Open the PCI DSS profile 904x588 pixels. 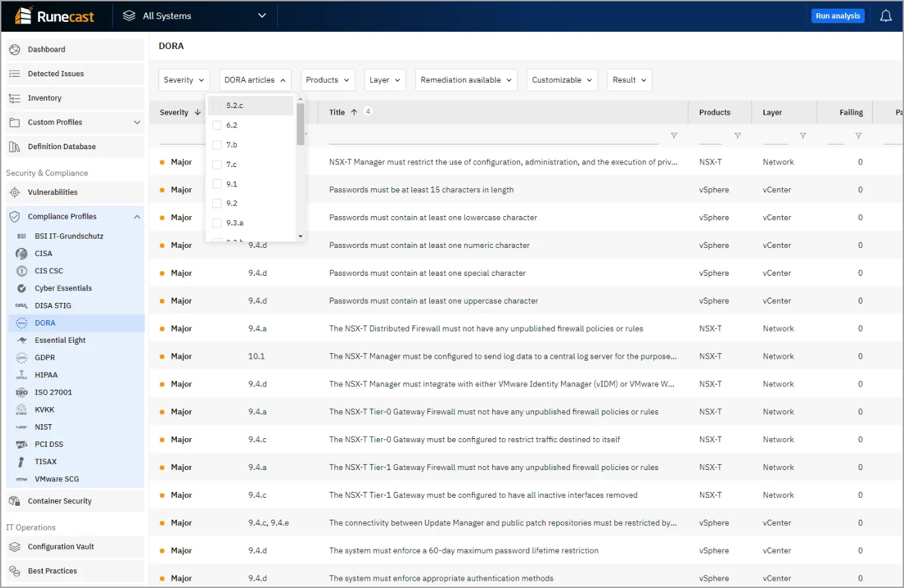(x=48, y=444)
